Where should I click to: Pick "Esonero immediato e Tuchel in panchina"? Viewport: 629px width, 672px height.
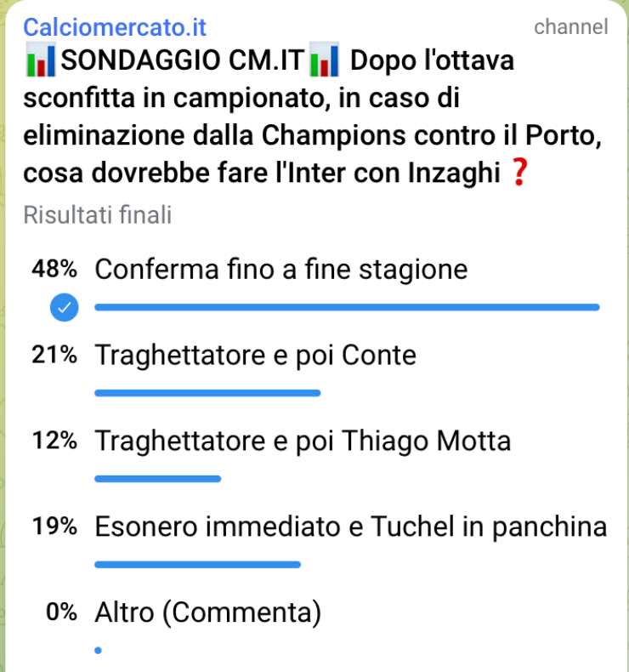(x=351, y=527)
